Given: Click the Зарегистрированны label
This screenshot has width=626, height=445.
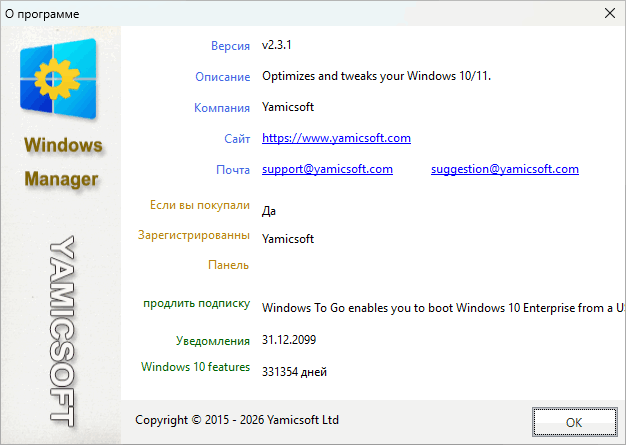Looking at the screenshot, I should pos(194,235).
